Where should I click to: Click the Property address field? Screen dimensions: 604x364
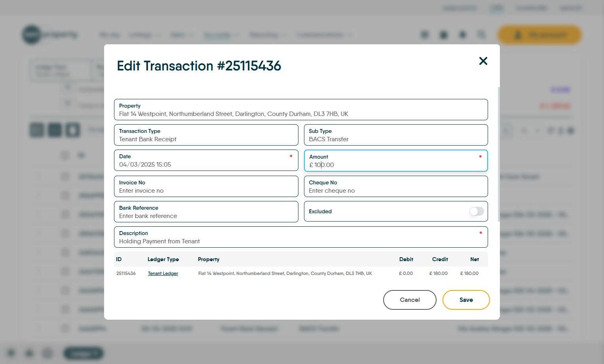(301, 110)
